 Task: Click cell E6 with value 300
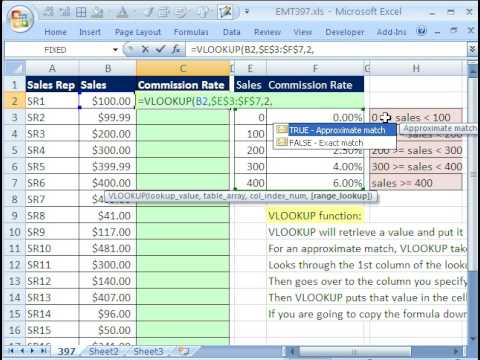250,166
